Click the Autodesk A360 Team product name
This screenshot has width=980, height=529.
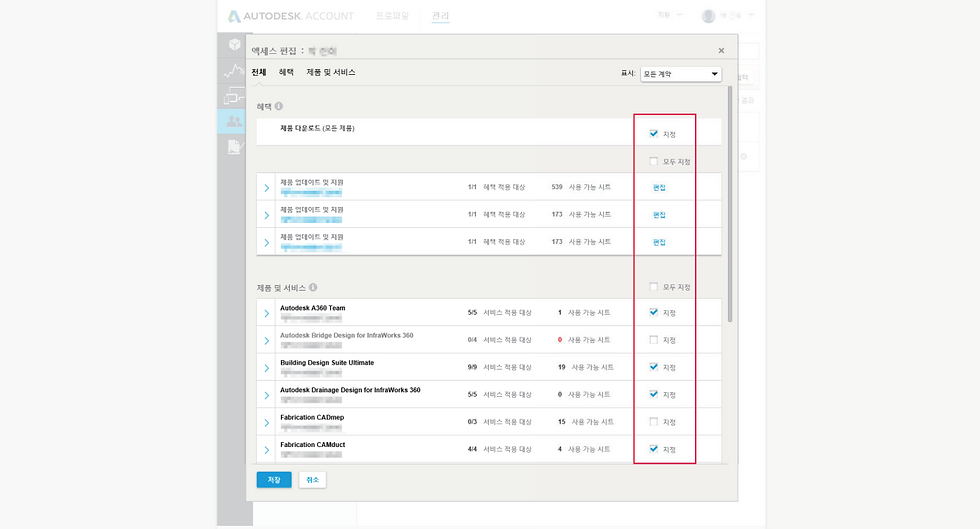pos(312,308)
